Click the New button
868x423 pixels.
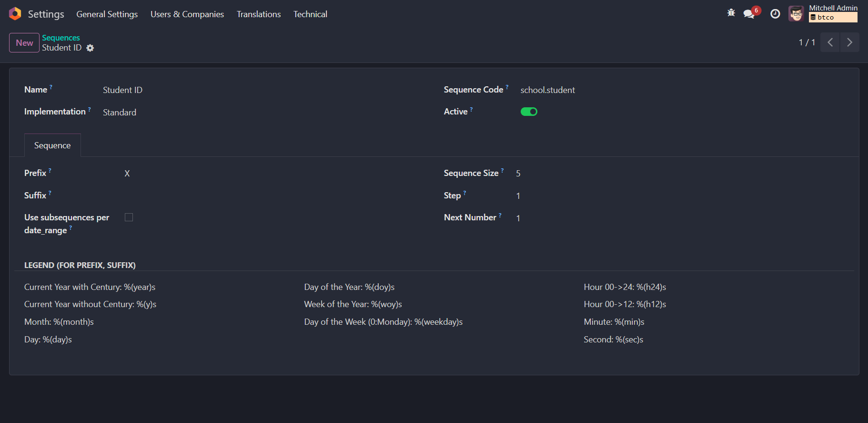click(24, 43)
